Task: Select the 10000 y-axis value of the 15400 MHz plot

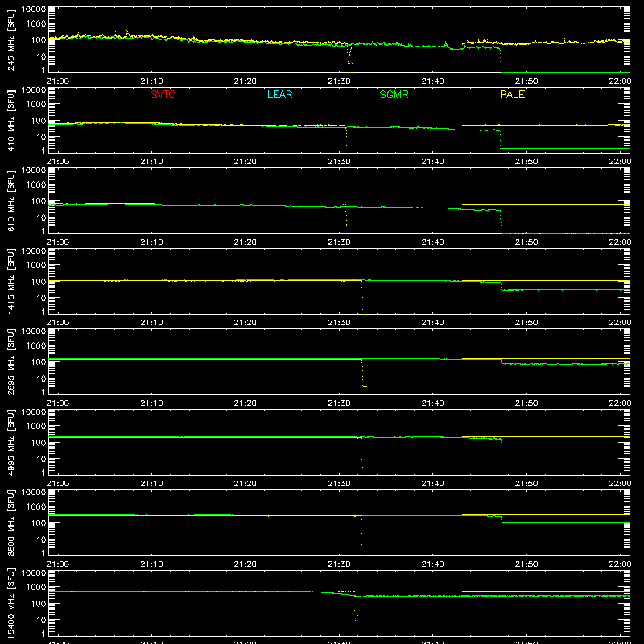Action: click(x=34, y=572)
